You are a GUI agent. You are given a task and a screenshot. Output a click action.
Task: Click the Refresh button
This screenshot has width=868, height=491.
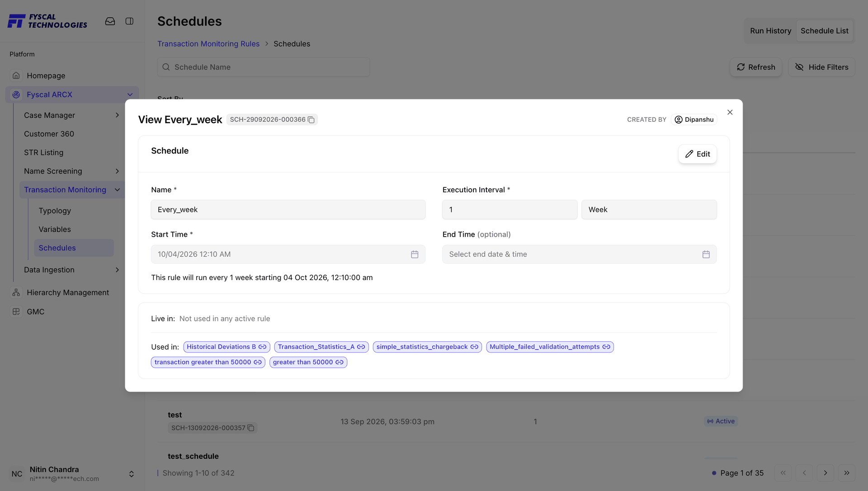pyautogui.click(x=756, y=67)
